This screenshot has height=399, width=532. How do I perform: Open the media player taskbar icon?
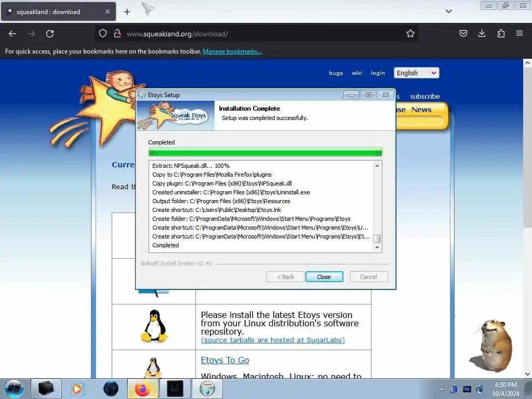tap(77, 389)
